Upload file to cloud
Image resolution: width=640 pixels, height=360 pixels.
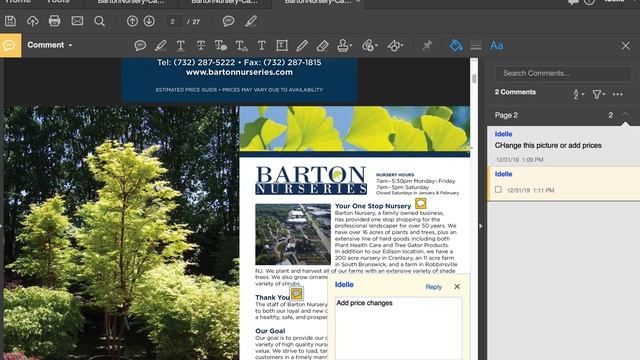(x=33, y=21)
